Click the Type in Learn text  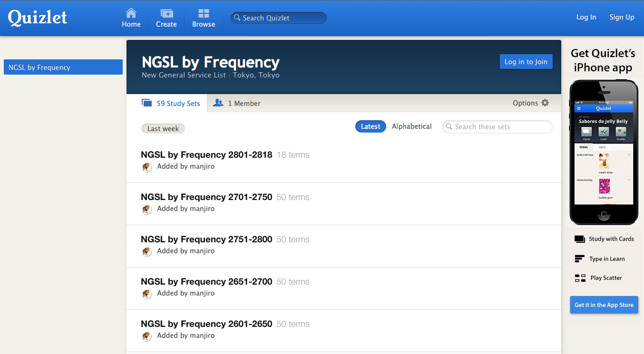[x=607, y=259]
